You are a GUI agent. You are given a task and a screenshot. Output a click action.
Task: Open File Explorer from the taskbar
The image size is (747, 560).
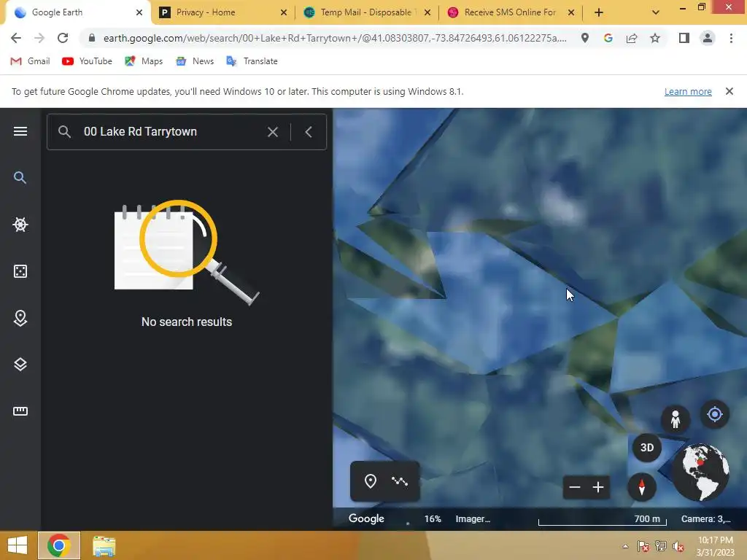coord(104,546)
